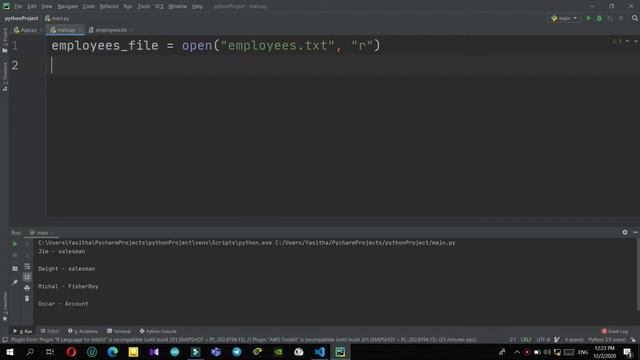Image resolution: width=640 pixels, height=360 pixels.
Task: Click the "employees.txt" string in code
Action: [278, 45]
